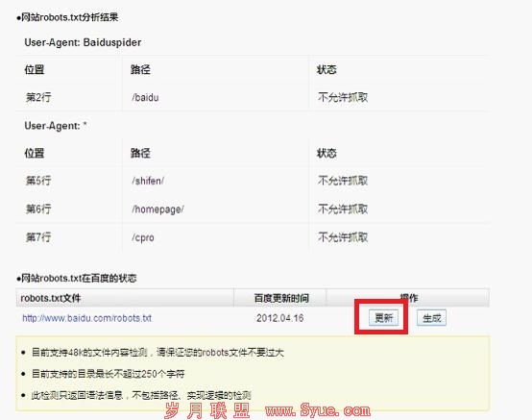
Task: Click the 第7行 row position cell
Action: 38,237
